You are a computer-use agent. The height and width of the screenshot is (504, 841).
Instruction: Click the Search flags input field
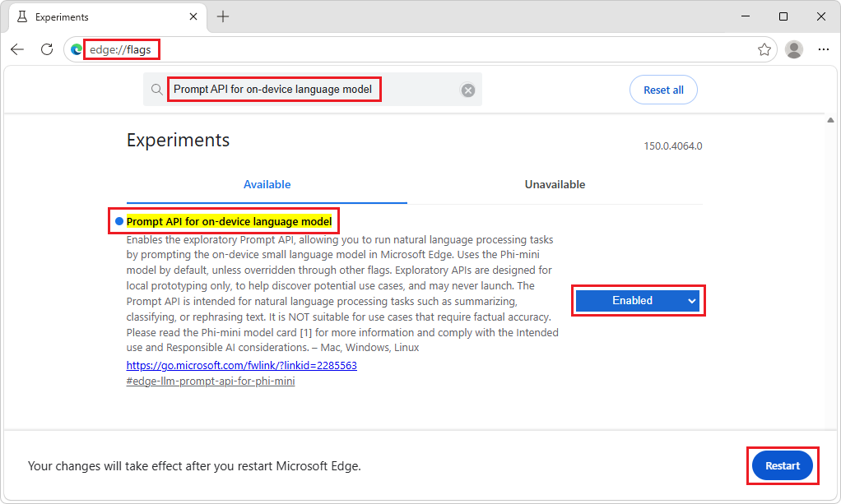(314, 90)
